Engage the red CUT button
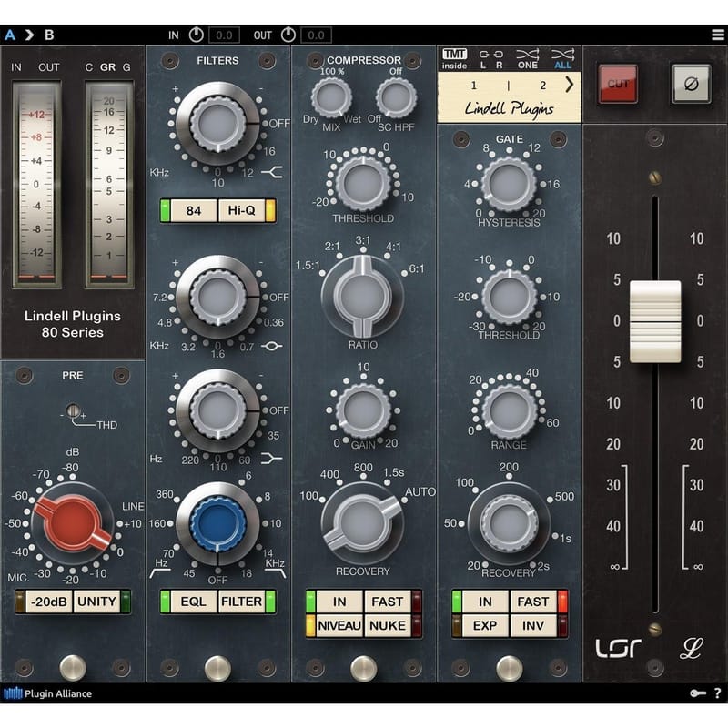The image size is (728, 728). pos(617,83)
